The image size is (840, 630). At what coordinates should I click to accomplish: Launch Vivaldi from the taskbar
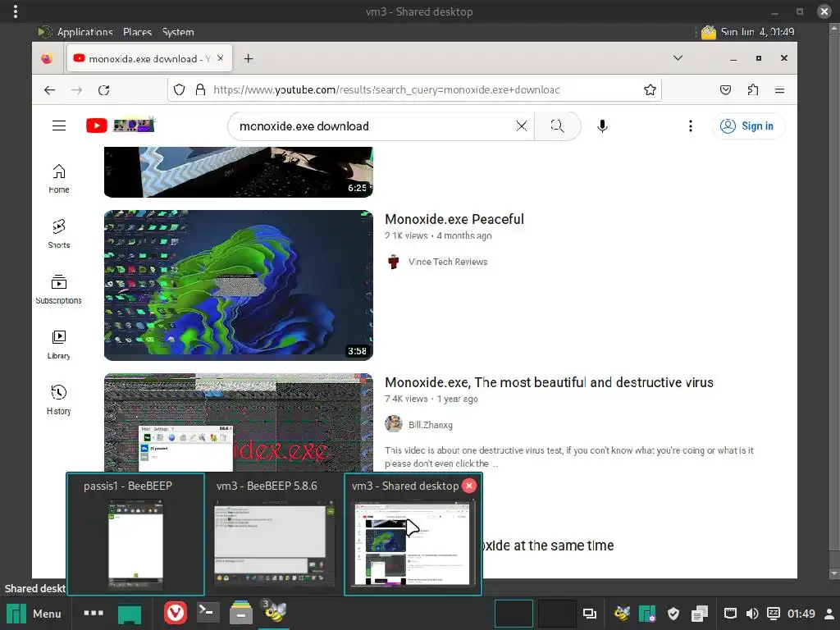(176, 613)
